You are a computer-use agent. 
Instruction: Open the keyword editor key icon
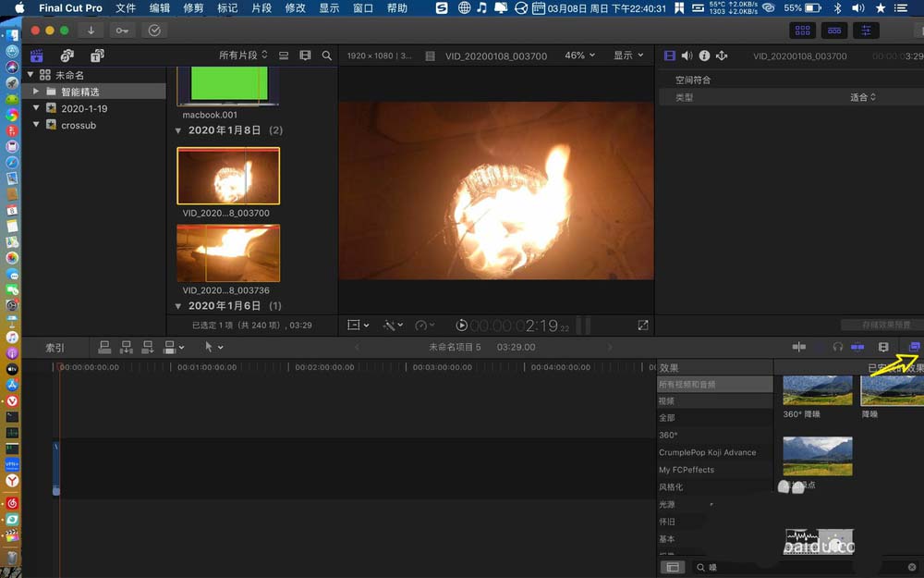pyautogui.click(x=122, y=31)
